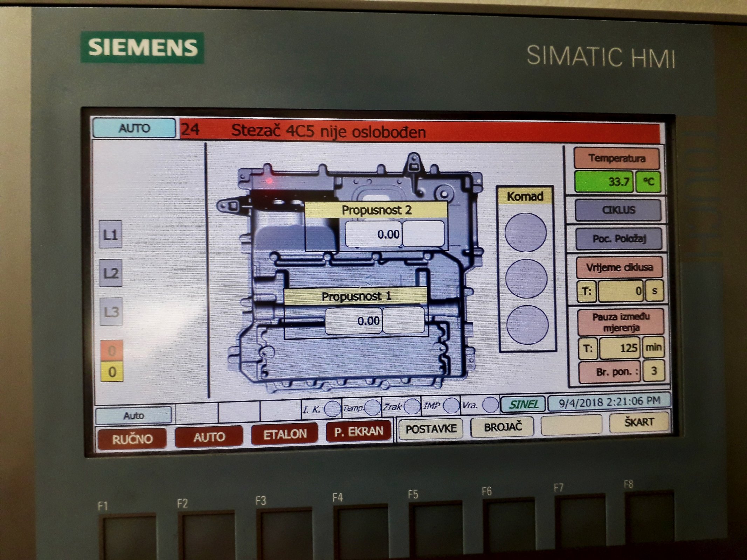Click the Propusnost 2 value field 0.00
The width and height of the screenshot is (747, 560).
point(373,234)
